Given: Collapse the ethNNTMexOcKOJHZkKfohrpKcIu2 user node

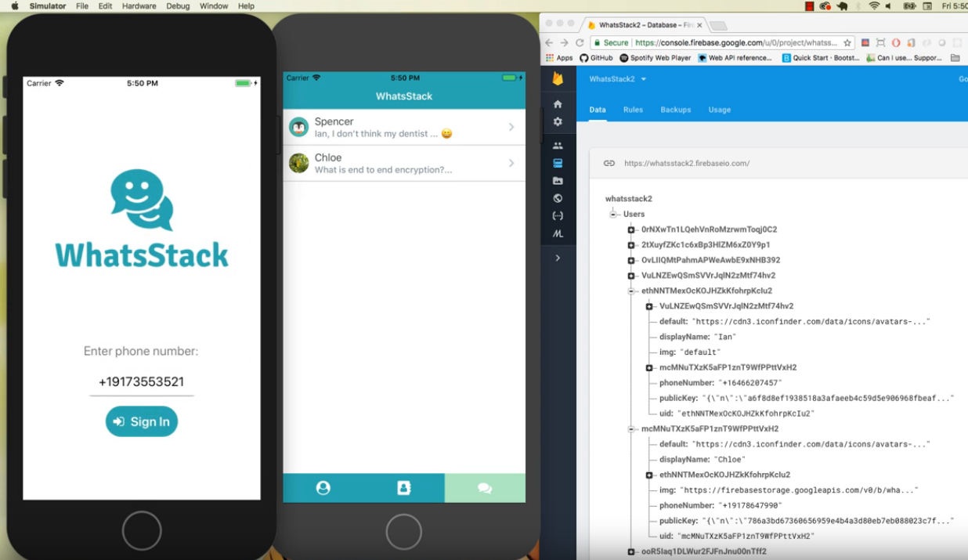Looking at the screenshot, I should 631,291.
